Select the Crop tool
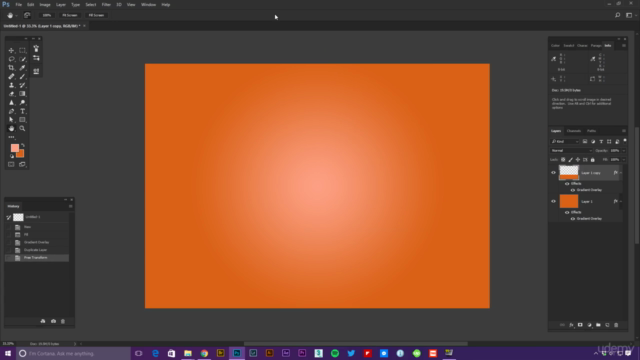This screenshot has width=640, height=360. (x=11, y=68)
